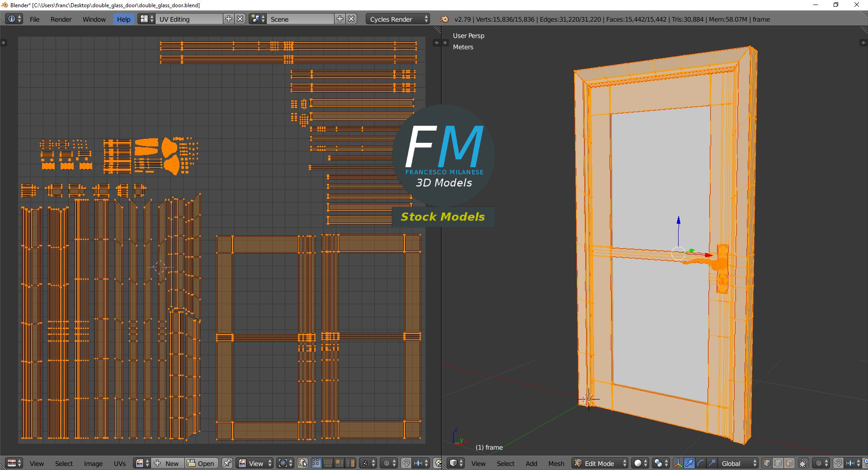This screenshot has height=470, width=868.
Task: Select mesh edge select mode
Action: [778, 463]
